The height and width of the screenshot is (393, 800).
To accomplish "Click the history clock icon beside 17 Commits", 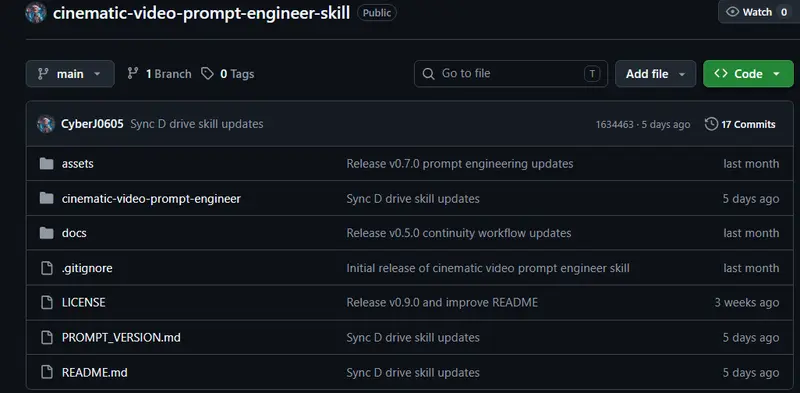I will point(711,124).
